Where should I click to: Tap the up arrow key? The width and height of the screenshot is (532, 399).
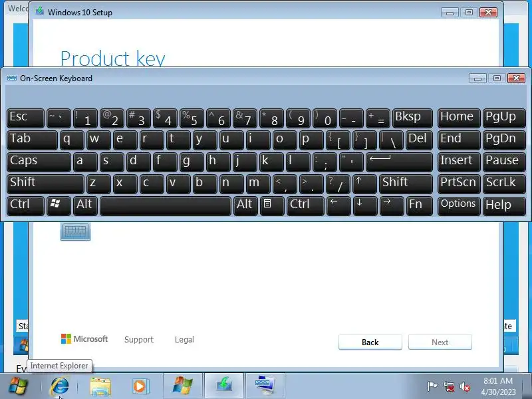[x=364, y=184]
